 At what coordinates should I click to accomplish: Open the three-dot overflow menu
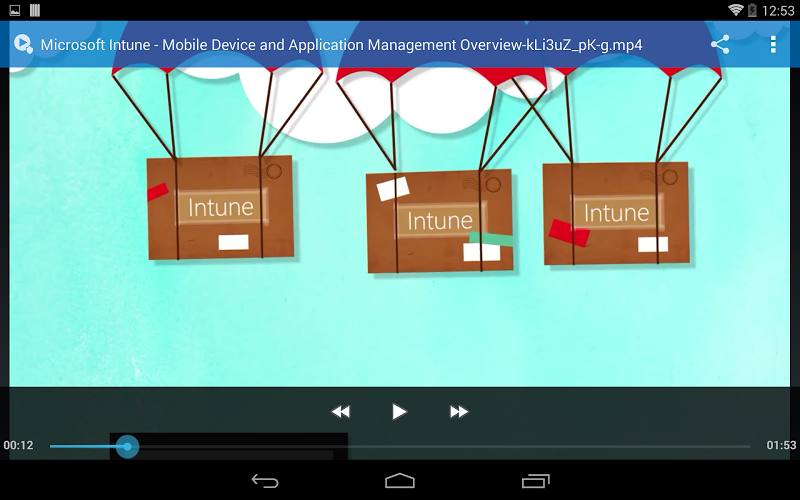click(x=773, y=44)
